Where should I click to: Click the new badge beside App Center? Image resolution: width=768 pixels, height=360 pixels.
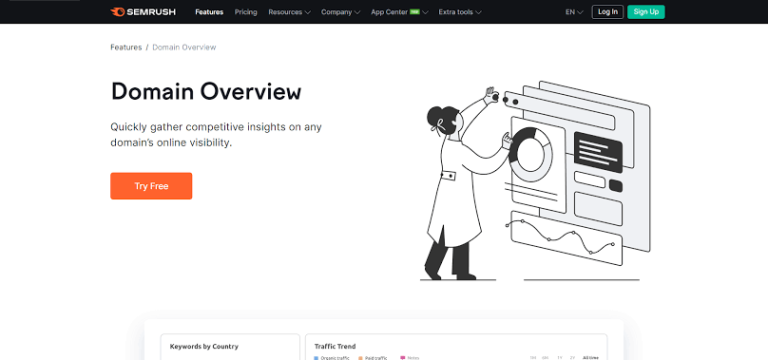click(x=414, y=12)
